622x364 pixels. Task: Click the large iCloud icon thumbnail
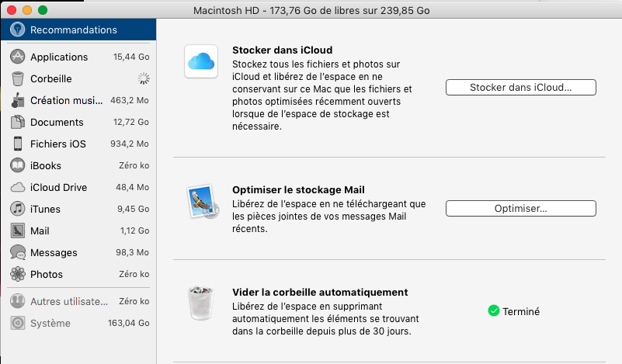pos(200,61)
